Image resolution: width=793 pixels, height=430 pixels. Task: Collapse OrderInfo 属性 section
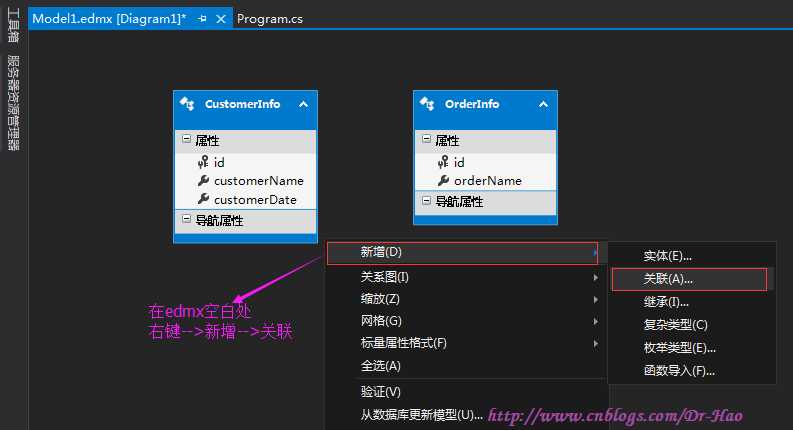pos(426,139)
